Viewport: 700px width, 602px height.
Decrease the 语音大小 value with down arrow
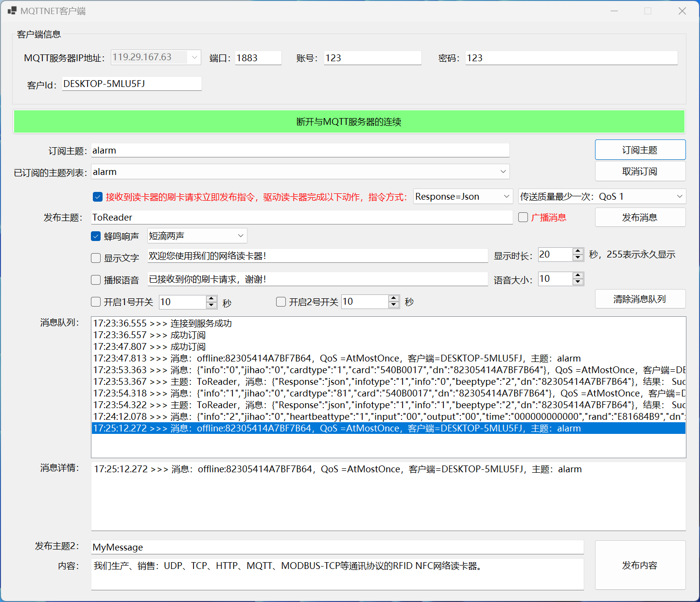[x=578, y=282]
